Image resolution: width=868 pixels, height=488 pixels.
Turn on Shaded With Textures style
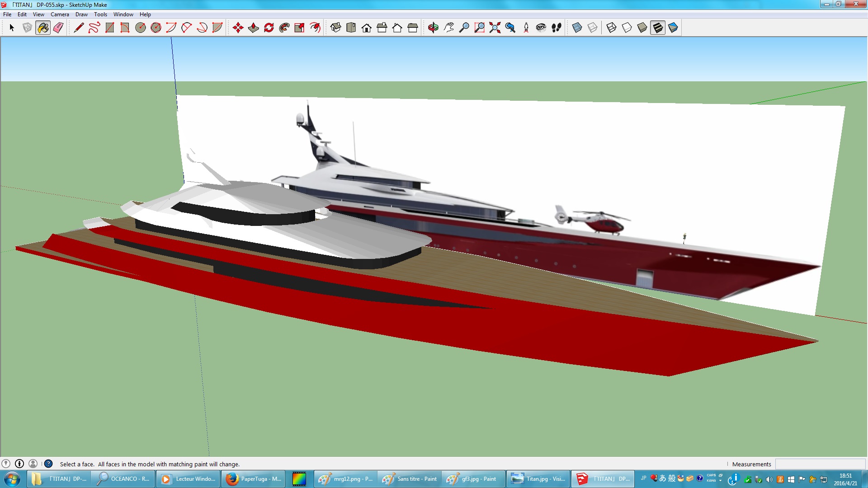pyautogui.click(x=658, y=28)
